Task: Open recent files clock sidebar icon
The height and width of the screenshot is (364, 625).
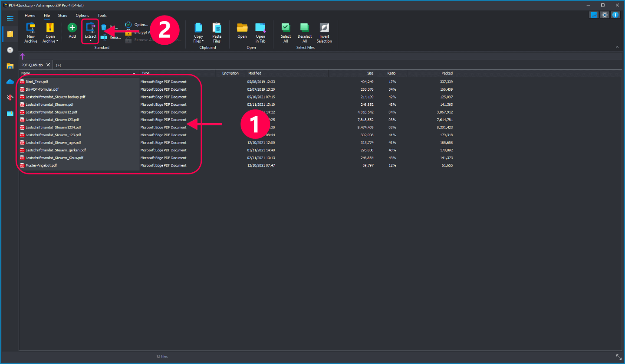Action: click(x=10, y=50)
